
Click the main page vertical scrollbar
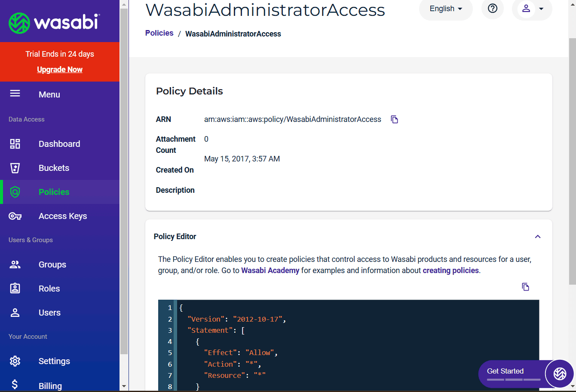(x=572, y=161)
